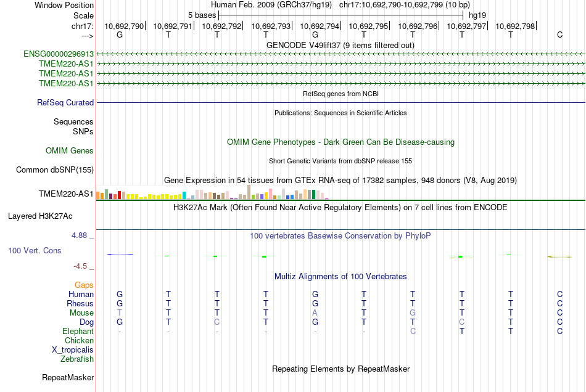Open the OMIM Gene Phenotypes title
586x392 pixels.
(x=340, y=142)
